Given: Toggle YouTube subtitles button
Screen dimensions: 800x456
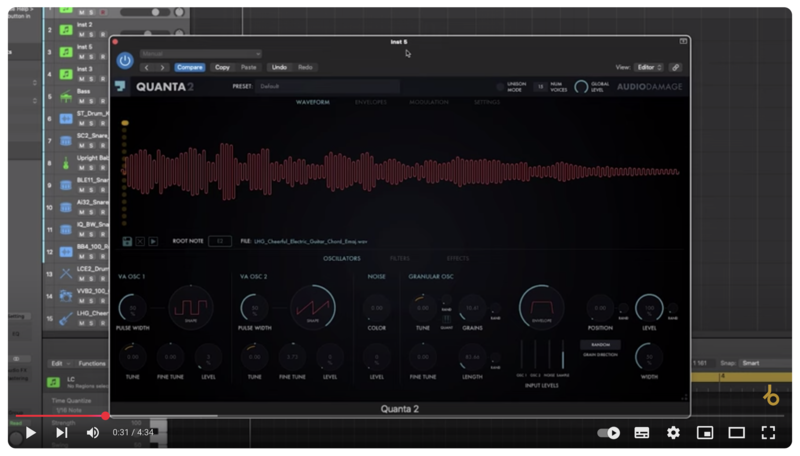Looking at the screenshot, I should click(x=641, y=433).
